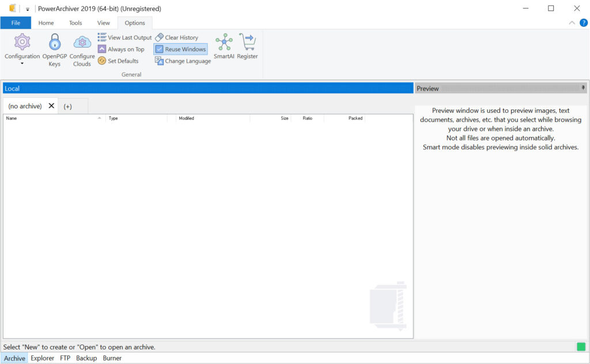
Task: Click green status indicator square
Action: [581, 347]
